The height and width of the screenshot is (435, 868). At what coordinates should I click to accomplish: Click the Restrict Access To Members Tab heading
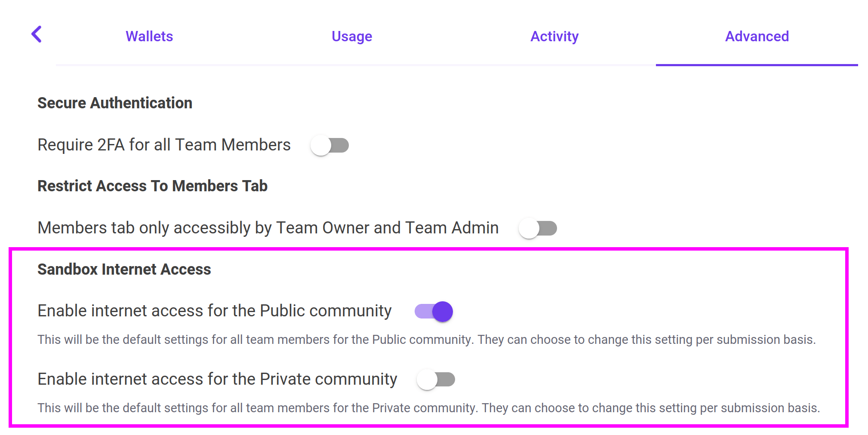tap(152, 186)
